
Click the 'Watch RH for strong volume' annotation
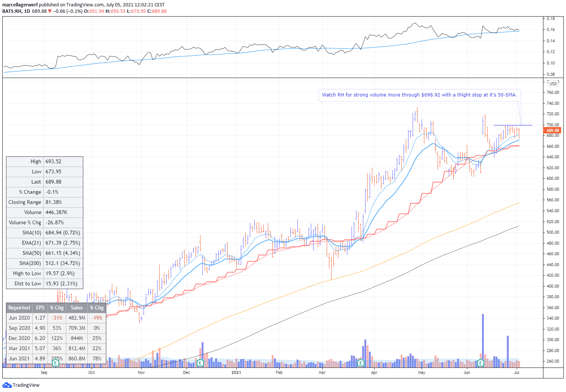coord(419,95)
